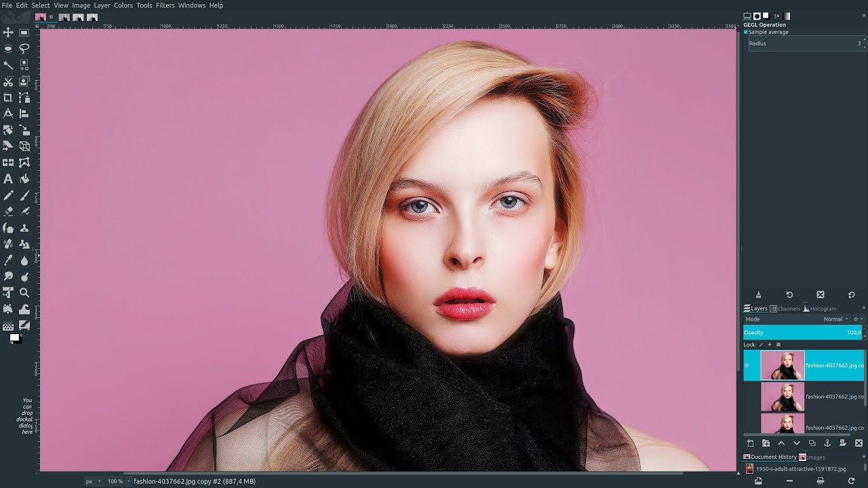
Task: Select the third fashion-4037662 layer thumbnail
Action: [783, 424]
